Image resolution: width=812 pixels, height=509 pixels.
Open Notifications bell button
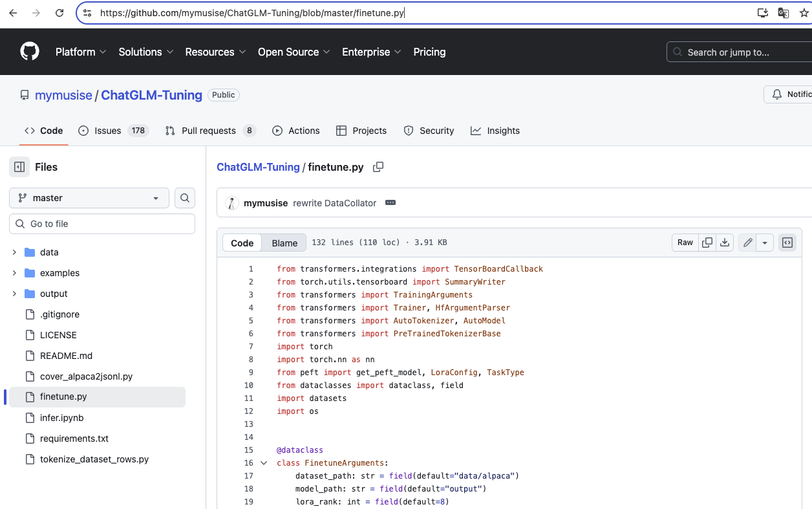[x=788, y=94]
